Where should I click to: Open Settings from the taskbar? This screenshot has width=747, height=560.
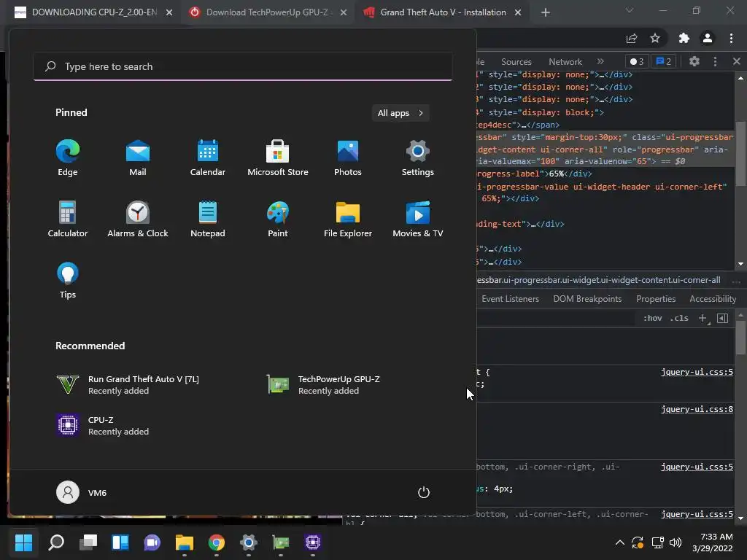click(x=248, y=542)
